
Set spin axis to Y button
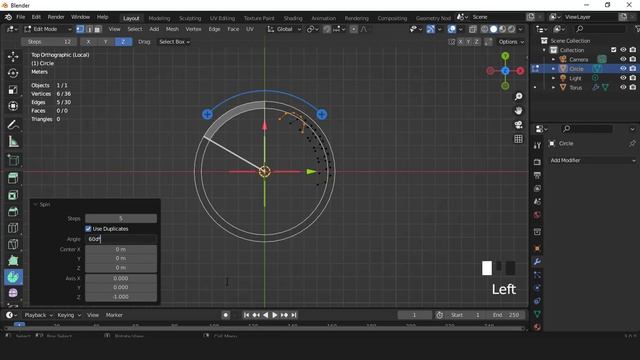tap(106, 42)
